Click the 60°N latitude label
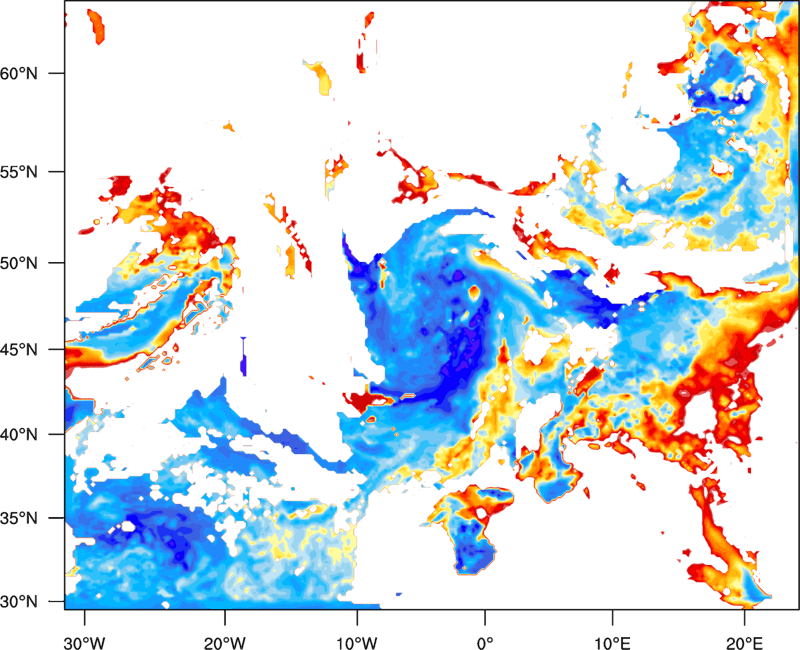Screen dimensions: 800x650 point(19,73)
